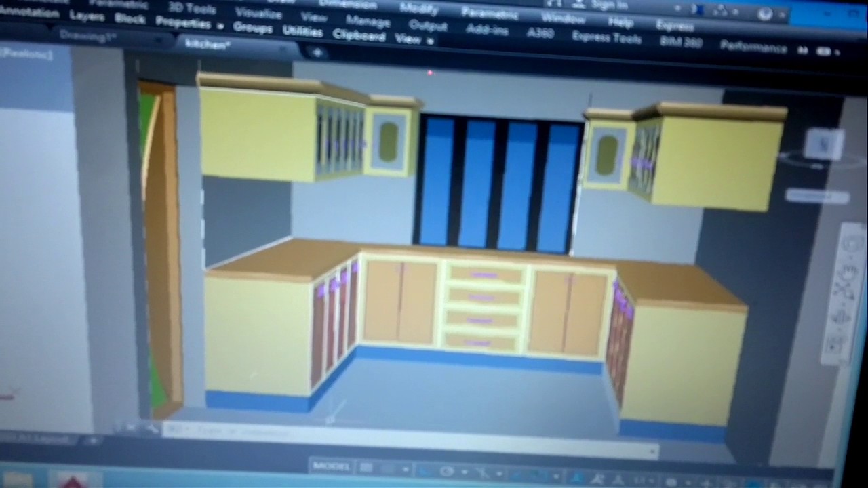Expand the Layers ribbon panel

[x=86, y=16]
